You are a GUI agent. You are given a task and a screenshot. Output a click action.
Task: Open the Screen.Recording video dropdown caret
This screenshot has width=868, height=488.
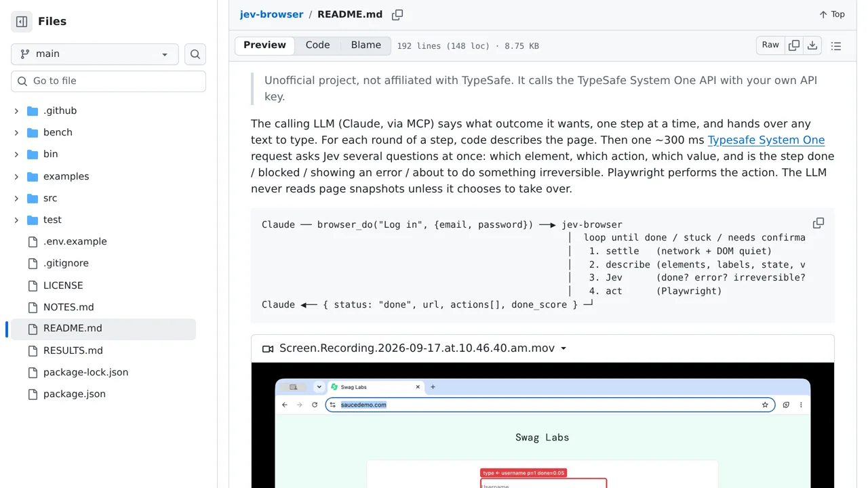pos(564,349)
